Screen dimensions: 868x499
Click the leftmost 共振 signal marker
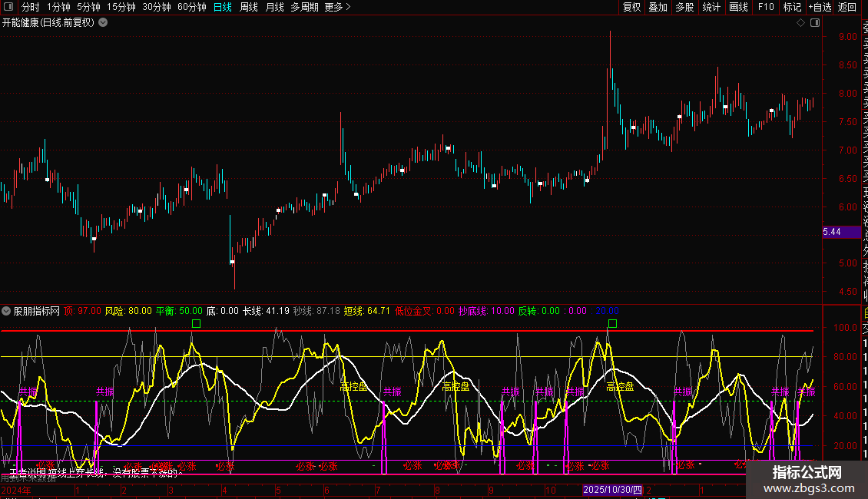point(28,391)
